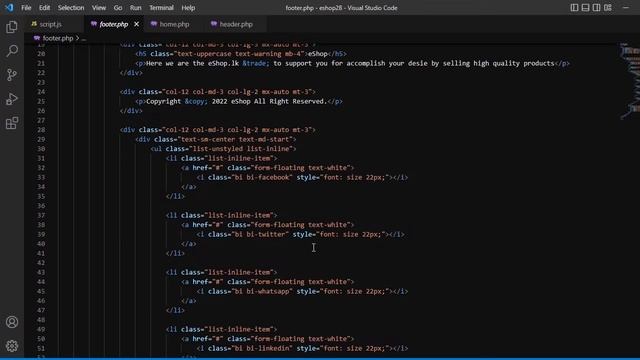640x360 pixels.
Task: Open the Search view in activity bar
Action: [x=12, y=51]
